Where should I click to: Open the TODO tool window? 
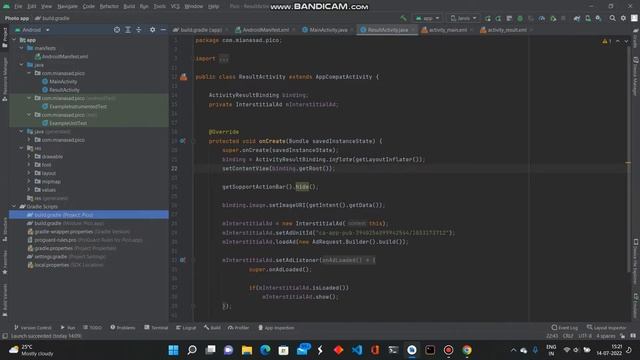pos(92,328)
